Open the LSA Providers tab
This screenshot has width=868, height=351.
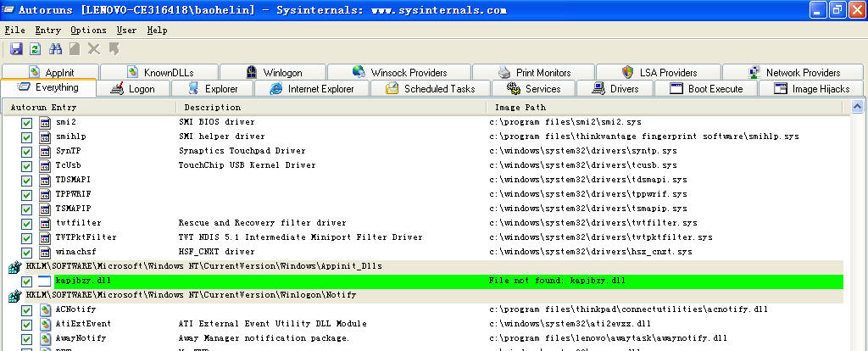click(659, 73)
